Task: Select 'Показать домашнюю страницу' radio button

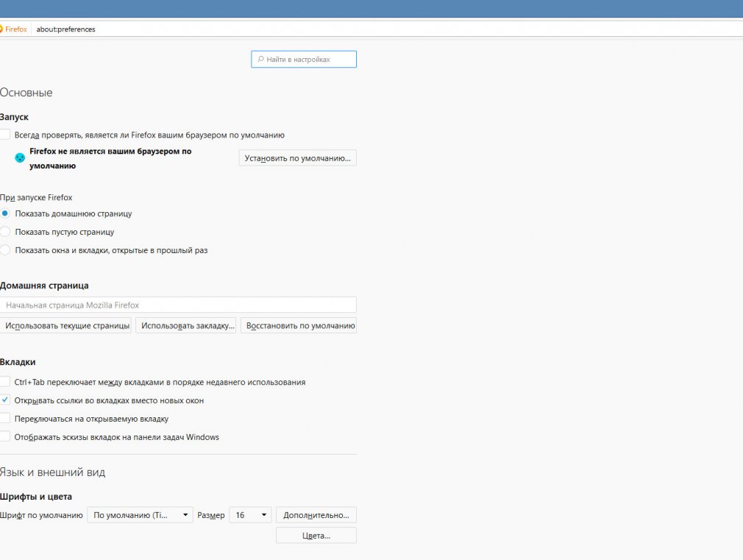Action: (4, 213)
